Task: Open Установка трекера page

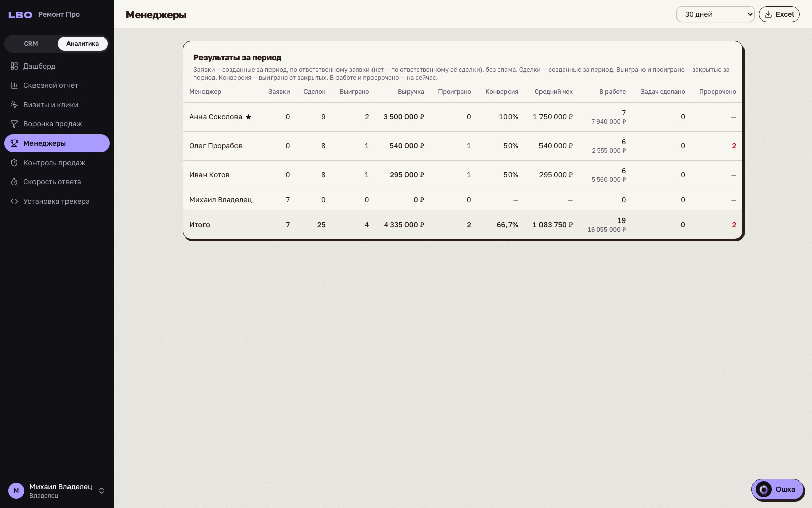Action: [x=57, y=201]
